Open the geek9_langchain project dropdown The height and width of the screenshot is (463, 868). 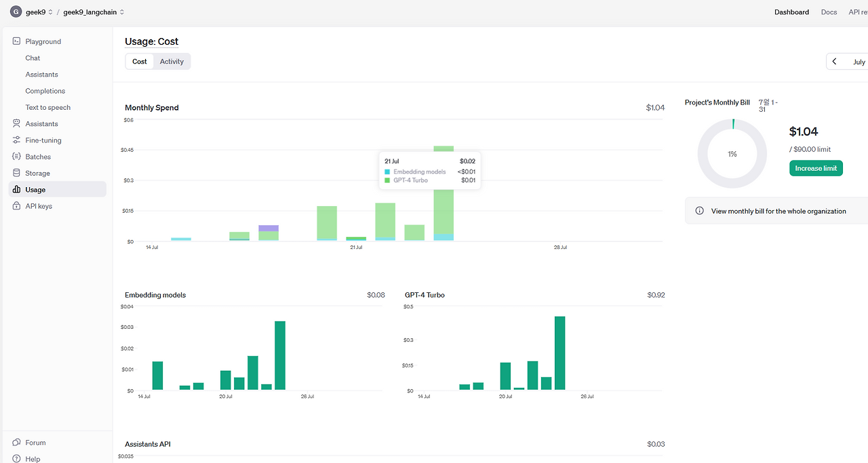tap(94, 12)
